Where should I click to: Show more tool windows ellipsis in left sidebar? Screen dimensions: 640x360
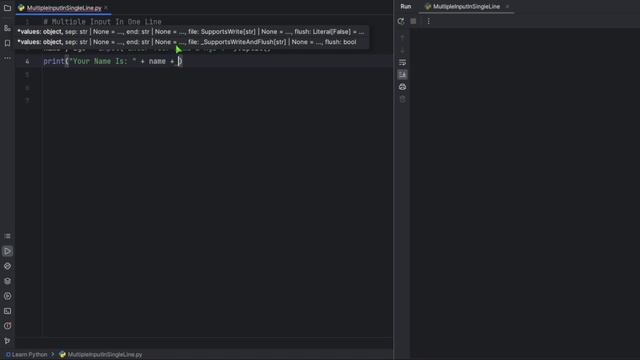(x=7, y=58)
